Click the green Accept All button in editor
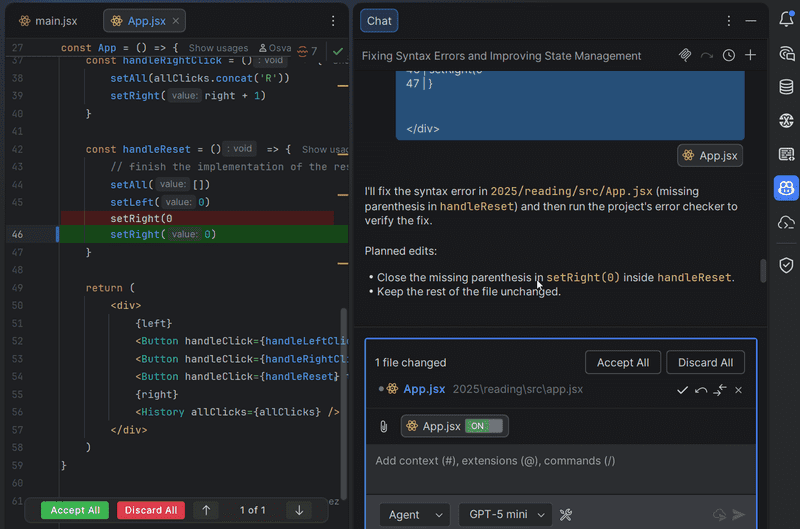Viewport: 800px width, 529px height. [x=75, y=510]
